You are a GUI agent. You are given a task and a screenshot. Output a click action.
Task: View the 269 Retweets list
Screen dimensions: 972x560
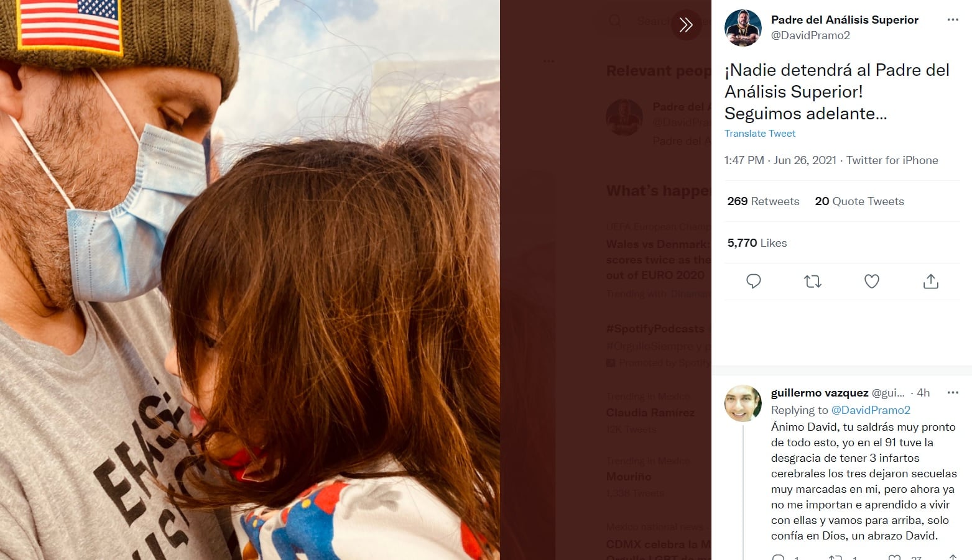pyautogui.click(x=763, y=201)
